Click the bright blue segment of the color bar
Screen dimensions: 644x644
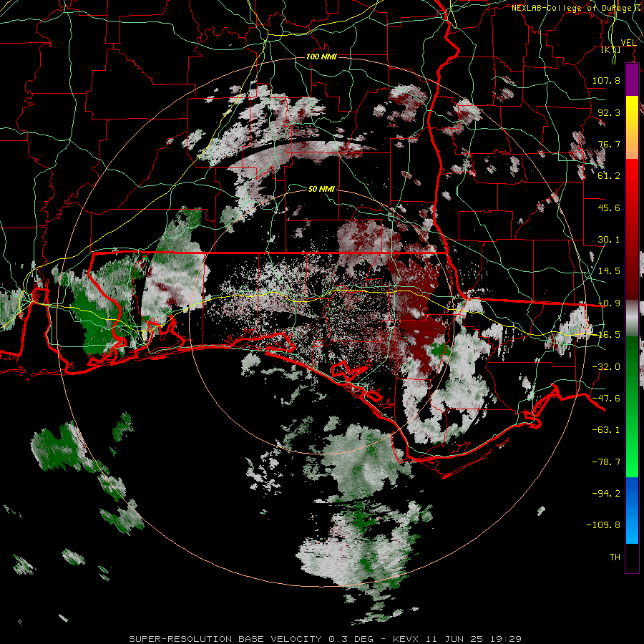pyautogui.click(x=632, y=510)
